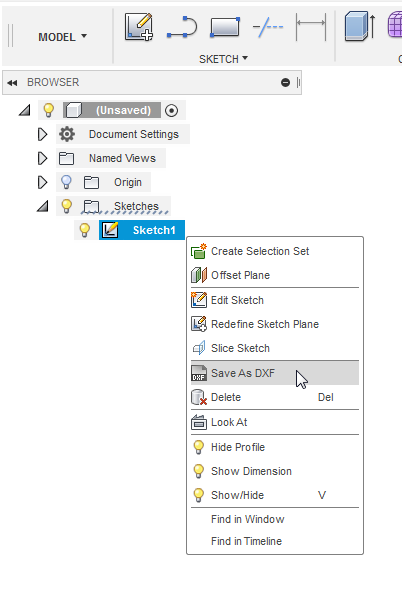Choose the Line sketch tool
402x594 pixels.
click(182, 27)
